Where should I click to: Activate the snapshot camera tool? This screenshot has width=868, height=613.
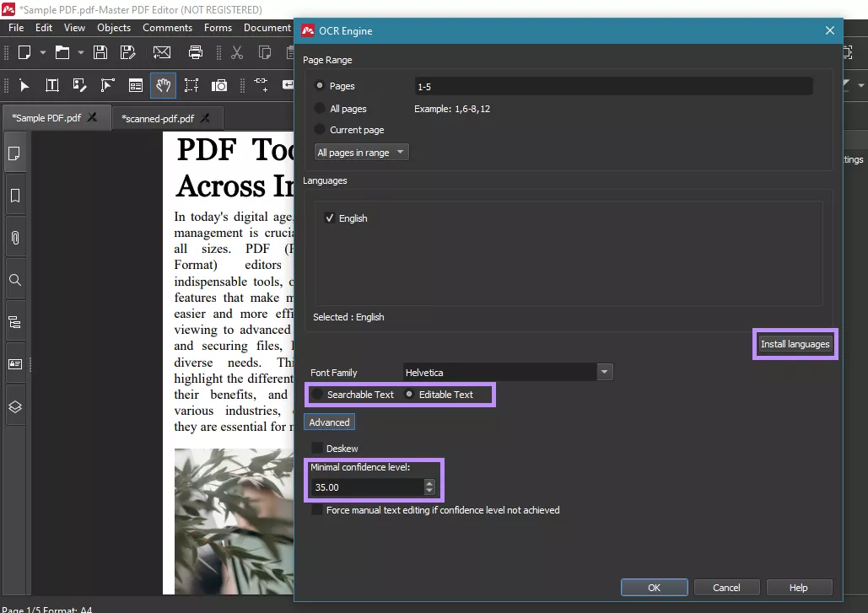coord(219,85)
